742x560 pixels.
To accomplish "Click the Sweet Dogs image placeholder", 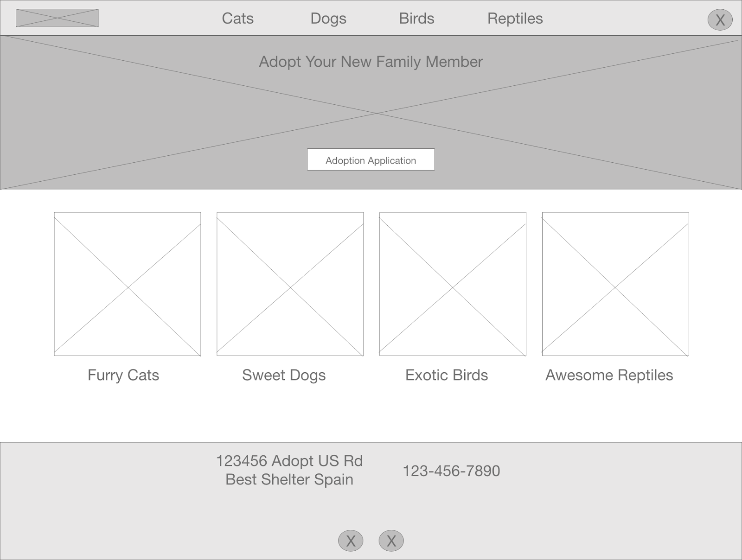I will pyautogui.click(x=289, y=285).
